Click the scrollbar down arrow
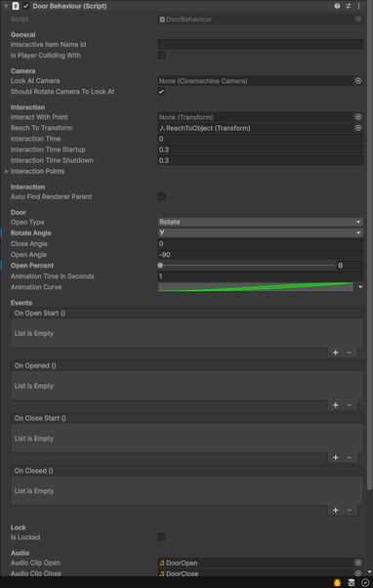The image size is (373, 588). pyautogui.click(x=370, y=572)
